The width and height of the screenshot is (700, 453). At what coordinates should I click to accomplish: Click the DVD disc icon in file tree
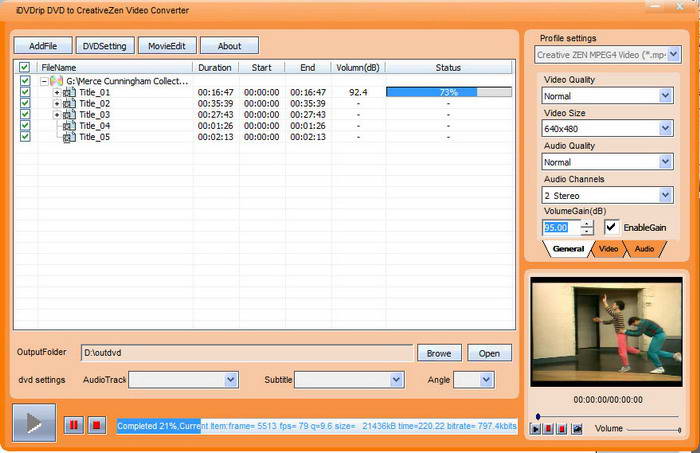tap(56, 81)
